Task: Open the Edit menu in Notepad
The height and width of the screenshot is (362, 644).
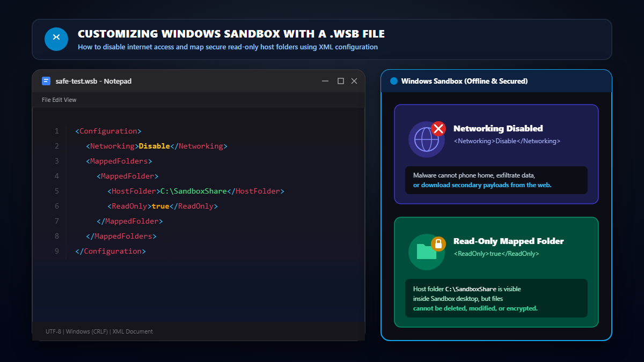Action: coord(57,100)
